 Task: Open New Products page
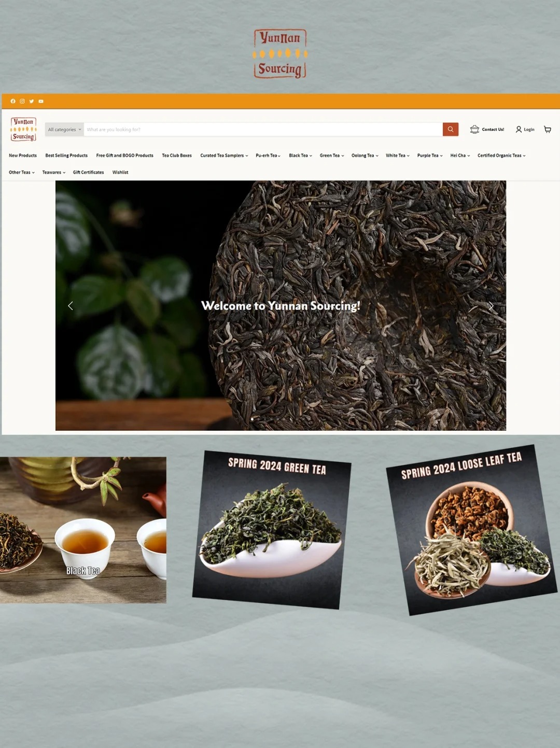click(x=23, y=156)
